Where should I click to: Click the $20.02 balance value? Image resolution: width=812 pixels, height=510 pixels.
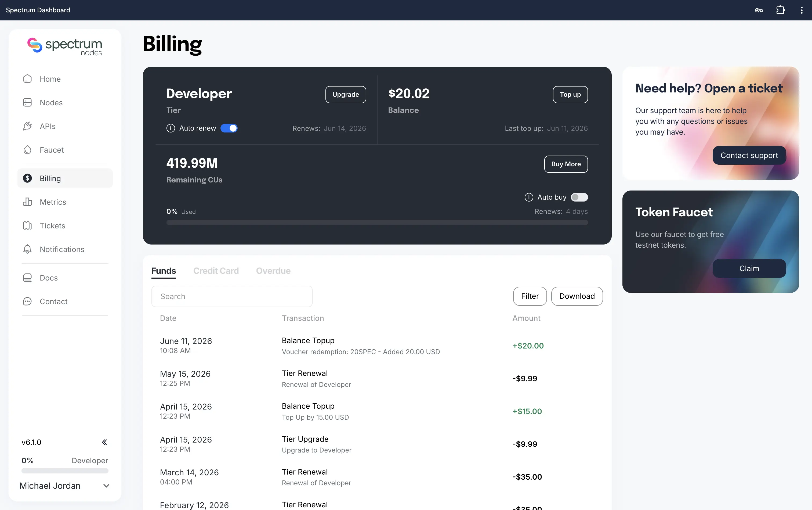click(x=408, y=94)
